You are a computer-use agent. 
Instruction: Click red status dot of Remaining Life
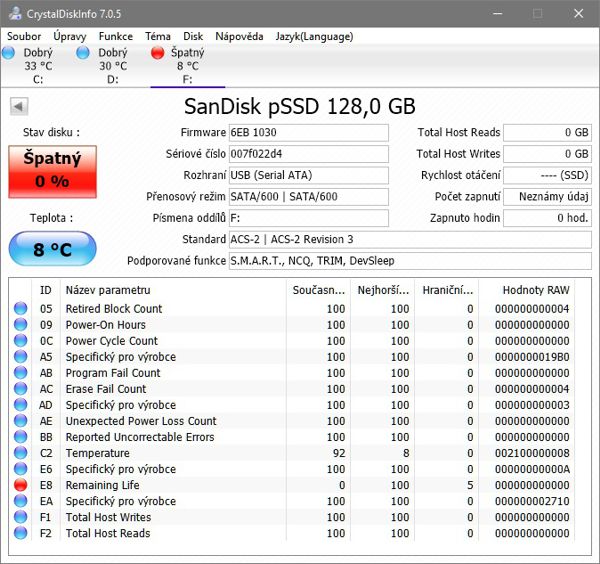click(x=21, y=485)
